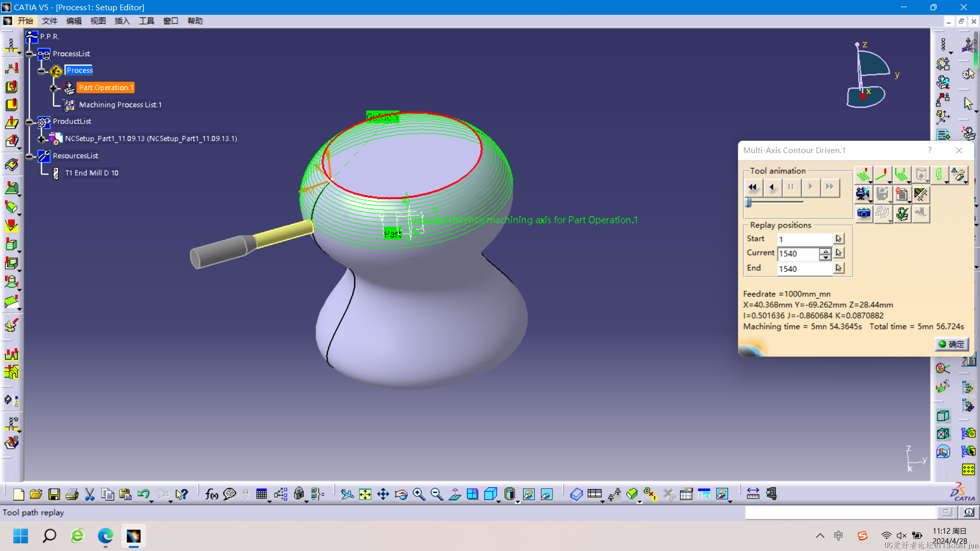
Task: Click the Normal View icon
Action: [455, 494]
